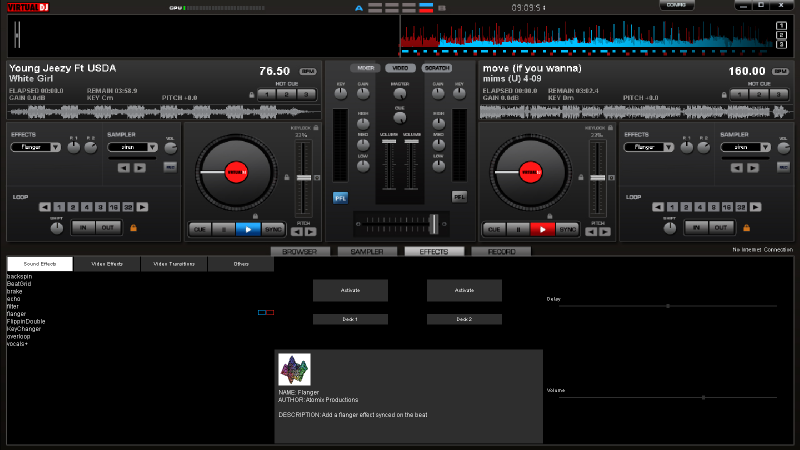Screen dimensions: 800x450
Task: Set loop OUT point on right deck
Action: [720, 228]
